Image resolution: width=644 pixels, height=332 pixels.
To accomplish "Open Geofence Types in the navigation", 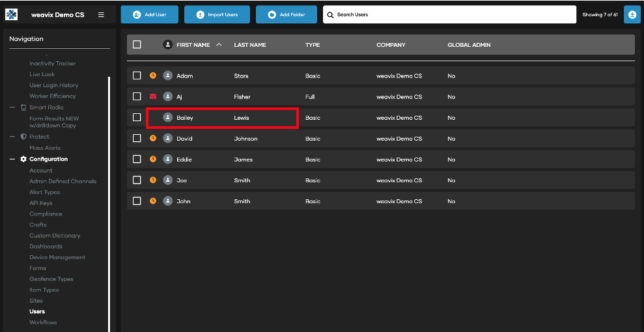I will coord(51,279).
